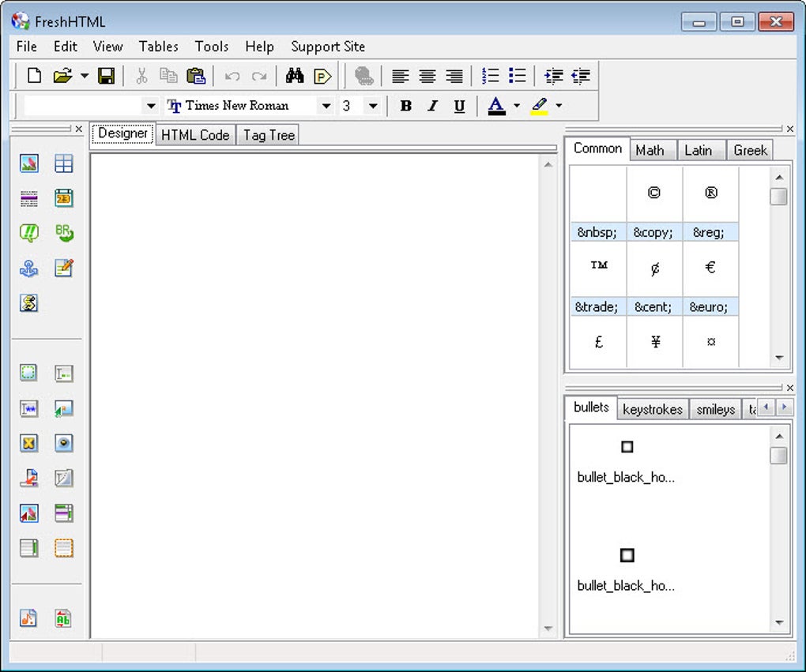The height and width of the screenshot is (672, 806).
Task: Click the decrease indent icon
Action: point(580,76)
